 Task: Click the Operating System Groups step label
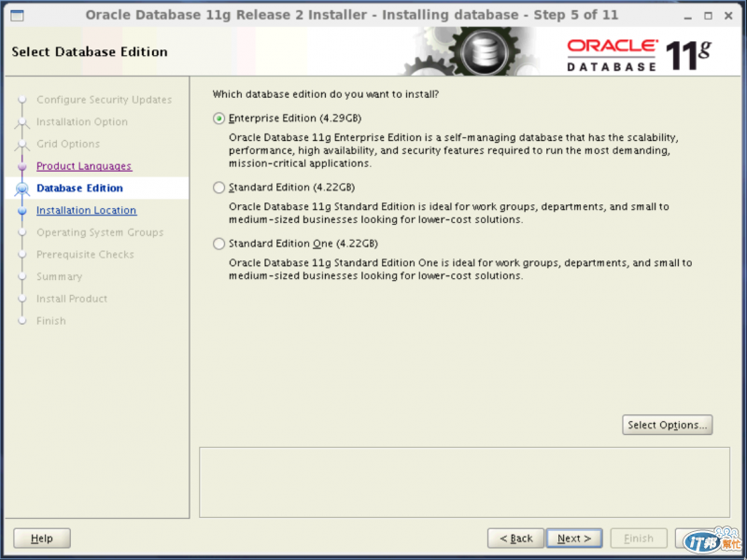click(x=100, y=232)
